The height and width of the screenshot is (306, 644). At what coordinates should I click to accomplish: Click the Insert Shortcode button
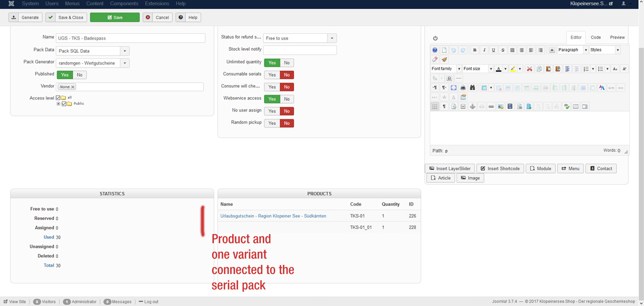click(500, 169)
